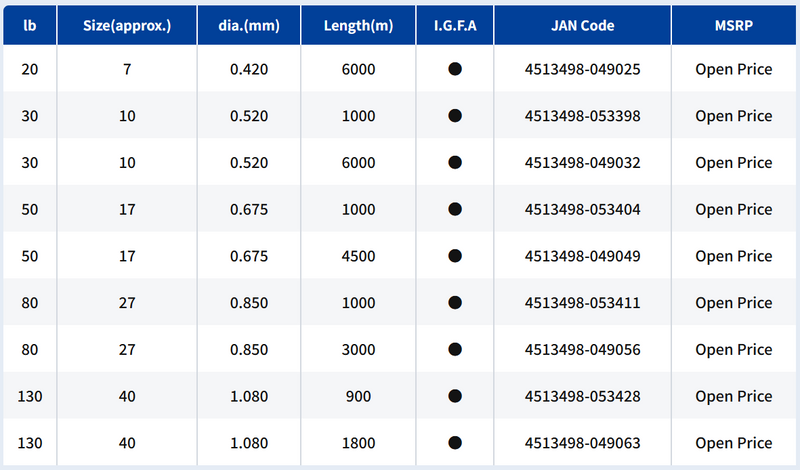The width and height of the screenshot is (800, 470).
Task: Click length 1800 in the 130 lb row
Action: click(x=358, y=443)
